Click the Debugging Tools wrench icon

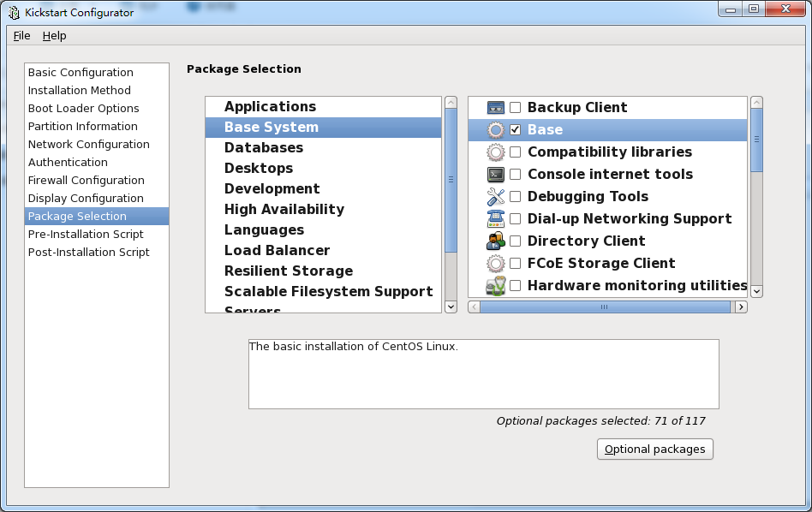tap(496, 197)
